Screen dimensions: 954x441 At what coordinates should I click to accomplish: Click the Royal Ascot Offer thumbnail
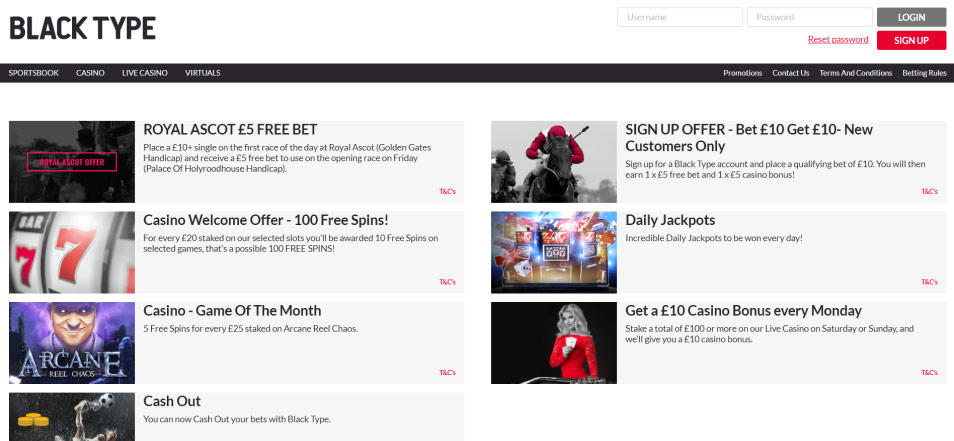click(x=72, y=162)
